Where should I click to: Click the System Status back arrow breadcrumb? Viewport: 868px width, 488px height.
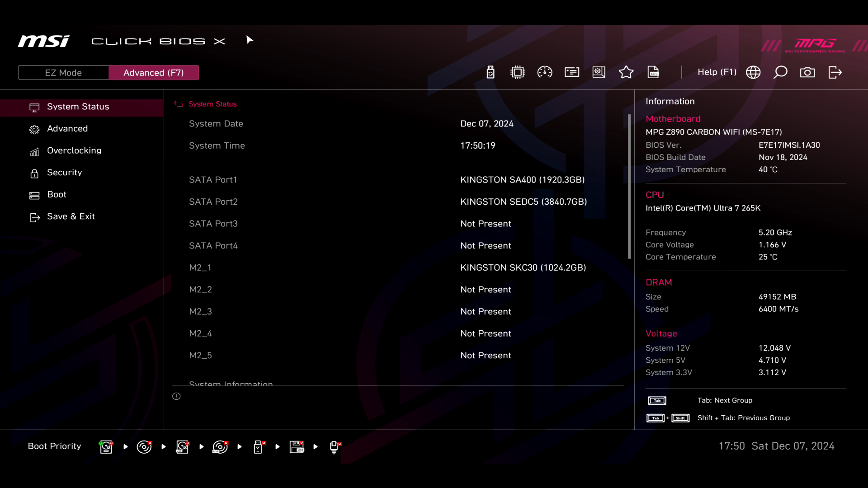pos(179,104)
